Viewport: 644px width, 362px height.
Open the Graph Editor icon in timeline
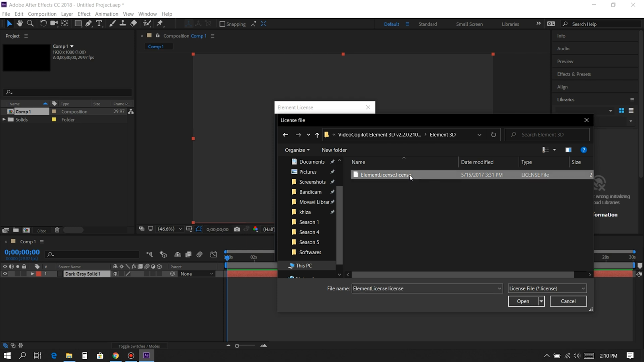214,255
